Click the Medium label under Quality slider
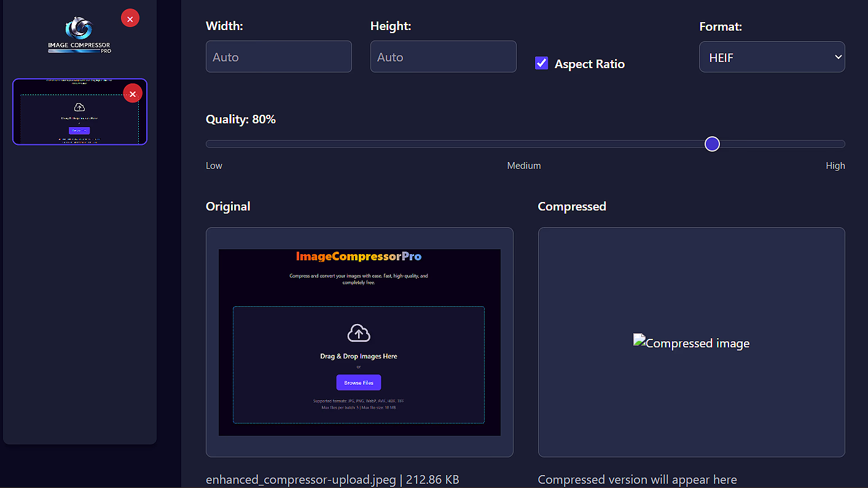Image resolution: width=868 pixels, height=488 pixels. [523, 166]
